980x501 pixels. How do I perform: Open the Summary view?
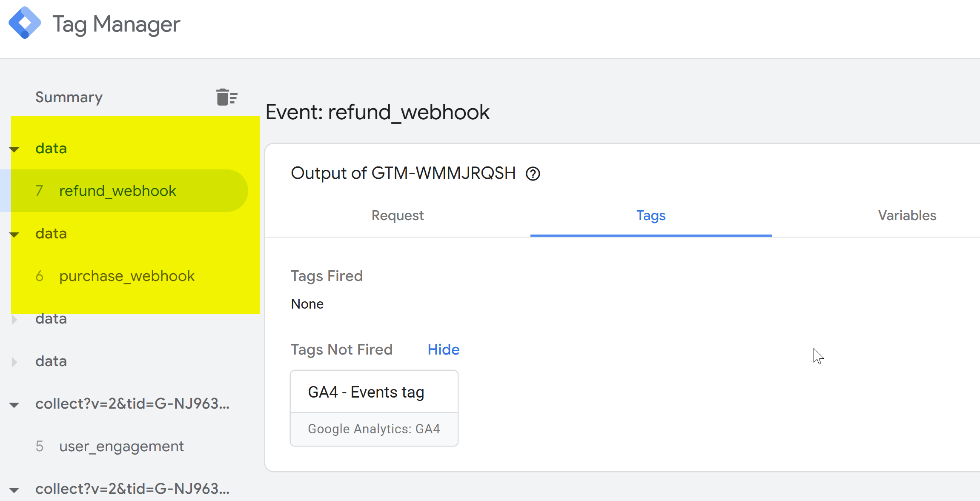69,97
